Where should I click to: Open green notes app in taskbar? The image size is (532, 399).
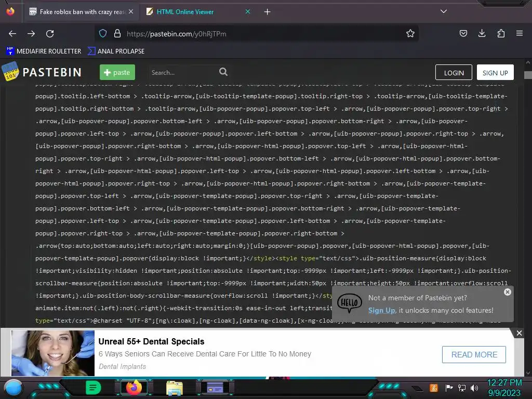[x=93, y=388]
